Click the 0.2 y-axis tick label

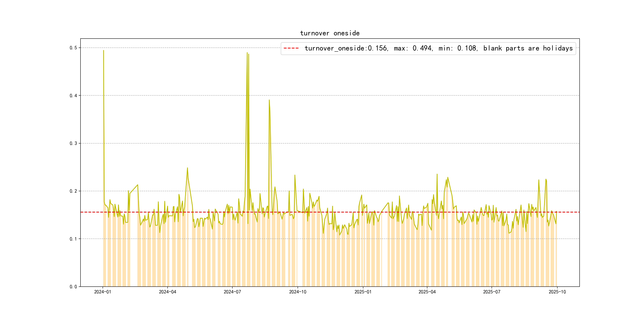73,191
